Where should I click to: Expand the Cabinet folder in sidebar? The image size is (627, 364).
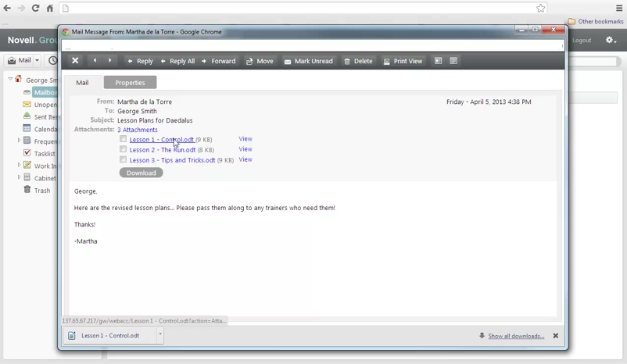pyautogui.click(x=19, y=177)
